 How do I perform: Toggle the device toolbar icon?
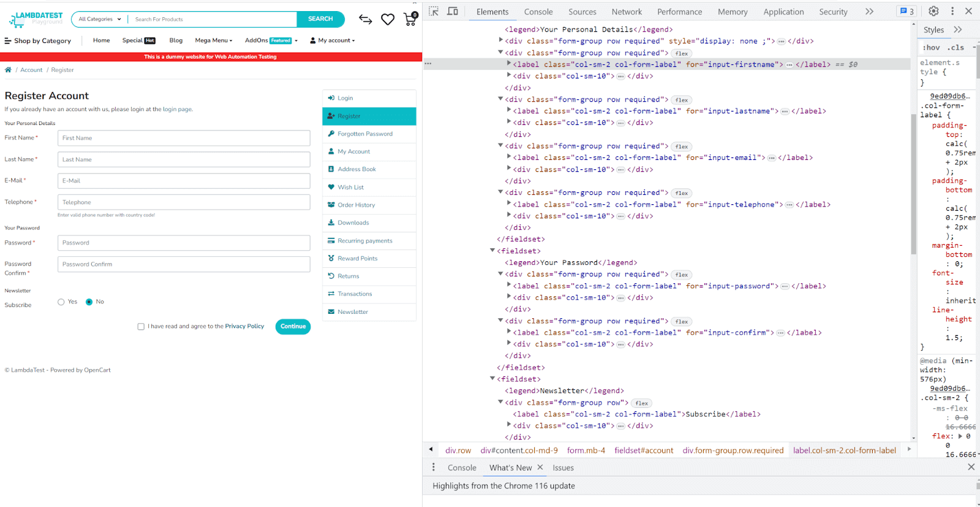tap(453, 11)
